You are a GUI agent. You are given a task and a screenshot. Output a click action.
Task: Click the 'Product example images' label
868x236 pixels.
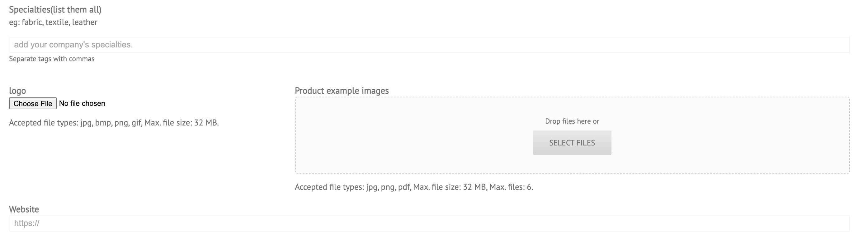pyautogui.click(x=342, y=91)
